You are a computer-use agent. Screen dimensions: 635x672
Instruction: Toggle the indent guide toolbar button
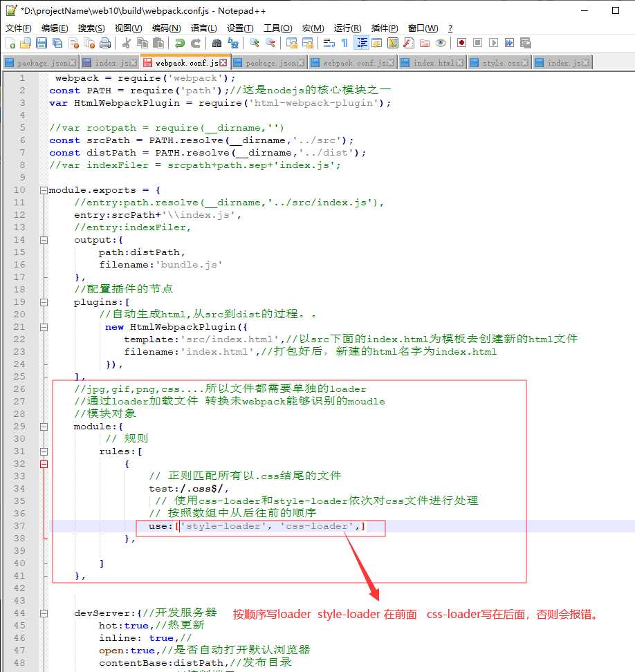tap(361, 43)
